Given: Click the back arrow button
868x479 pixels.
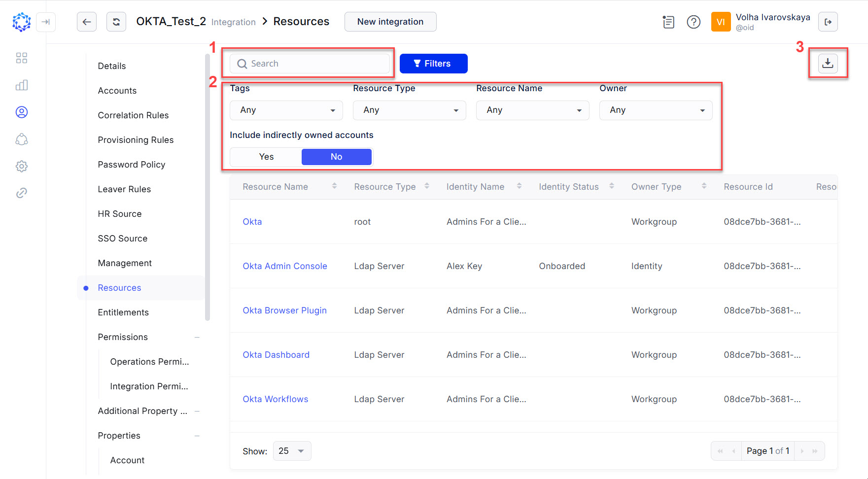Looking at the screenshot, I should [x=87, y=22].
